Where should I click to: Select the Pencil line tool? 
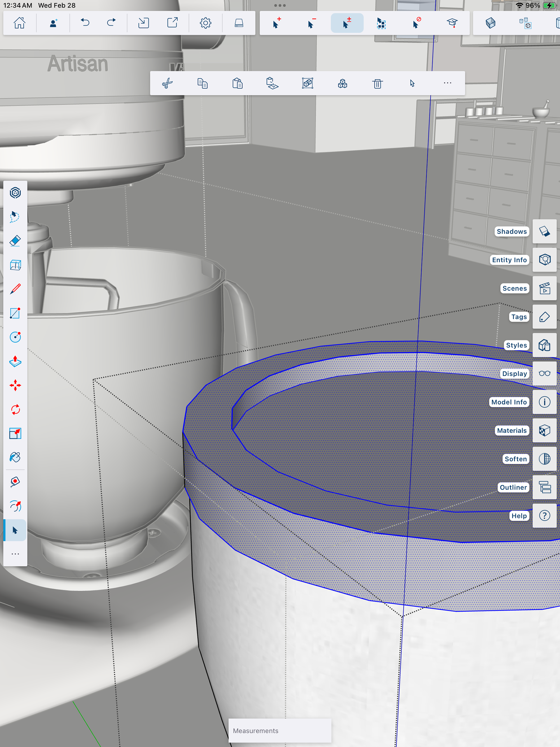point(15,289)
